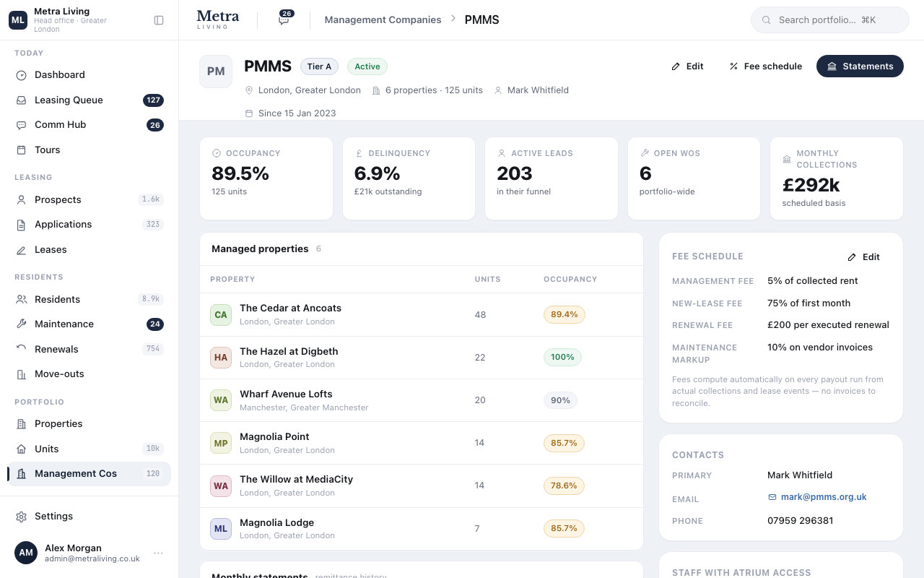
Task: Click CA avatar for The Cedar
Action: (x=221, y=315)
